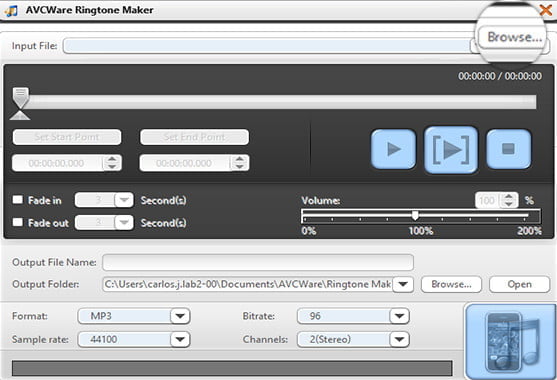
Task: Enable the Fade out checkbox
Action: coord(18,222)
